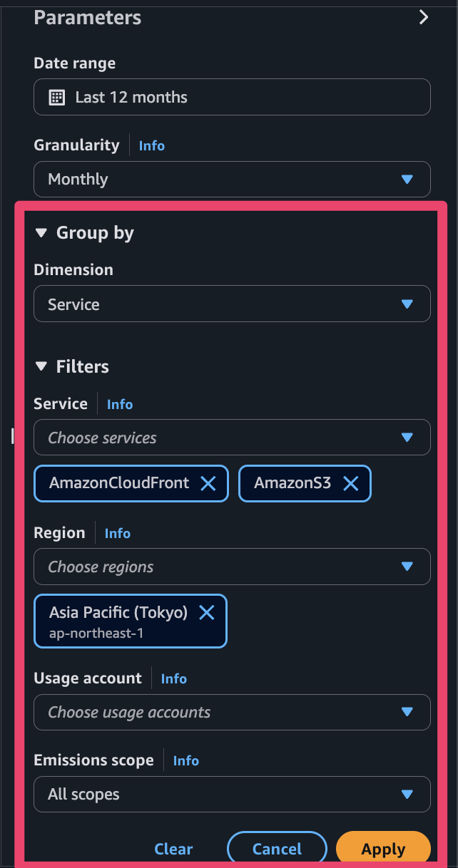Remove the AmazonS3 filter chip
Image resolution: width=458 pixels, height=868 pixels.
[350, 484]
